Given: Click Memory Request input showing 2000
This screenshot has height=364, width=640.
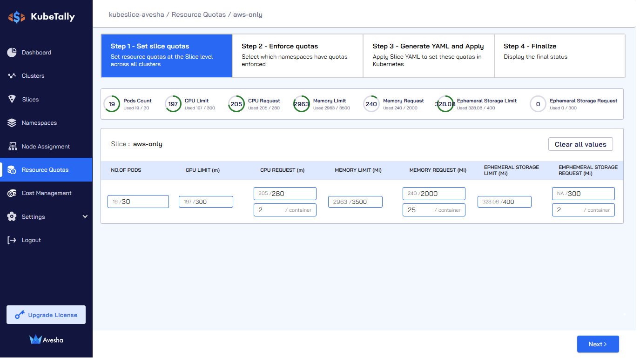Looking at the screenshot, I should point(434,194).
